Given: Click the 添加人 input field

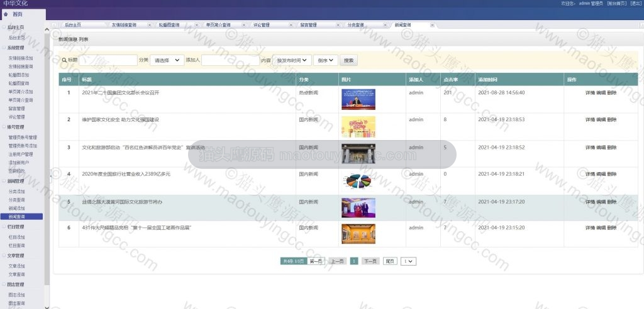Looking at the screenshot, I should point(230,60).
